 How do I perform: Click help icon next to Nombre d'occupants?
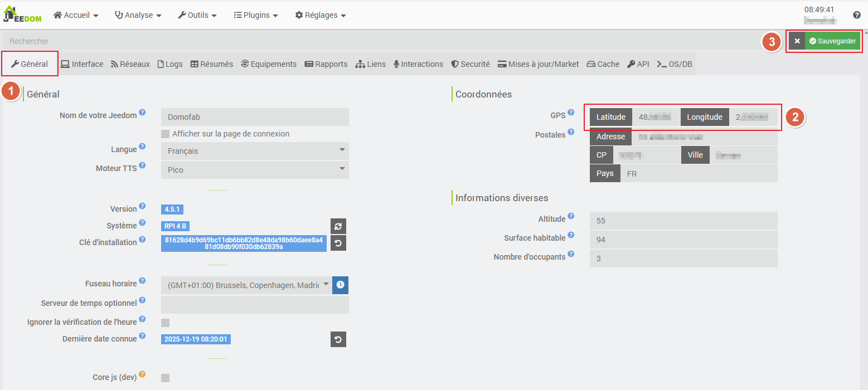[x=571, y=254]
